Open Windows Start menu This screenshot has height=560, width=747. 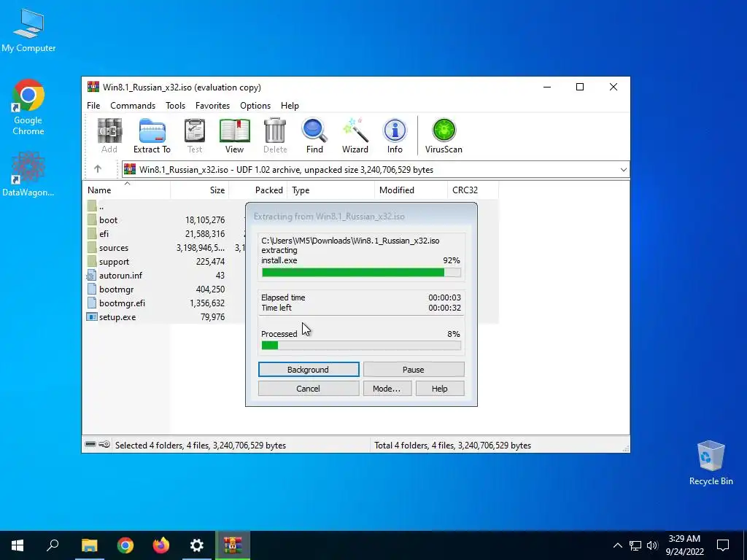click(x=18, y=545)
